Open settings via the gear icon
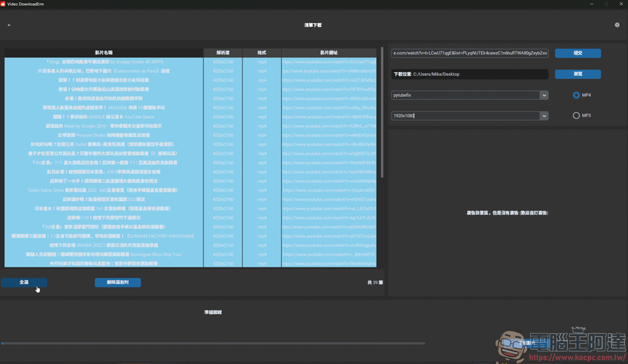Image resolution: width=628 pixels, height=364 pixels. coord(617,25)
